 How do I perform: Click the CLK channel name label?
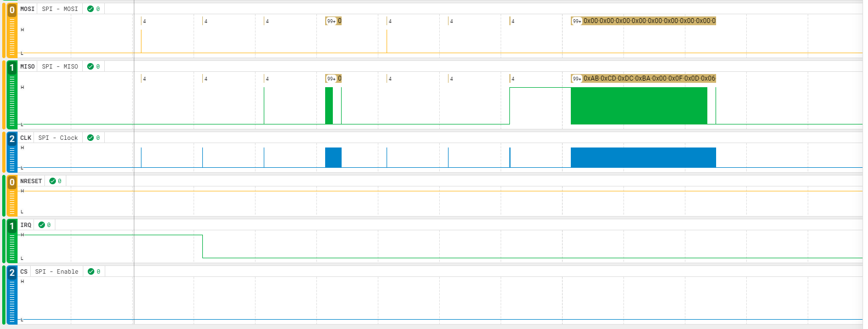26,138
